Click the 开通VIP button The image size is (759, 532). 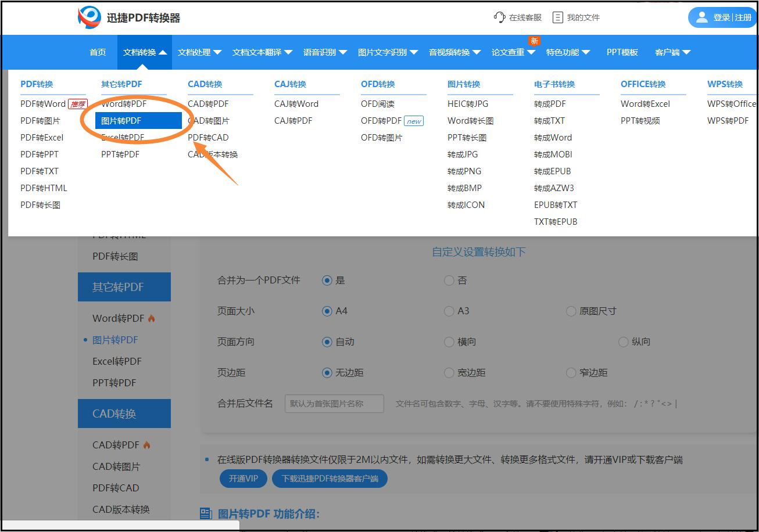pyautogui.click(x=243, y=478)
